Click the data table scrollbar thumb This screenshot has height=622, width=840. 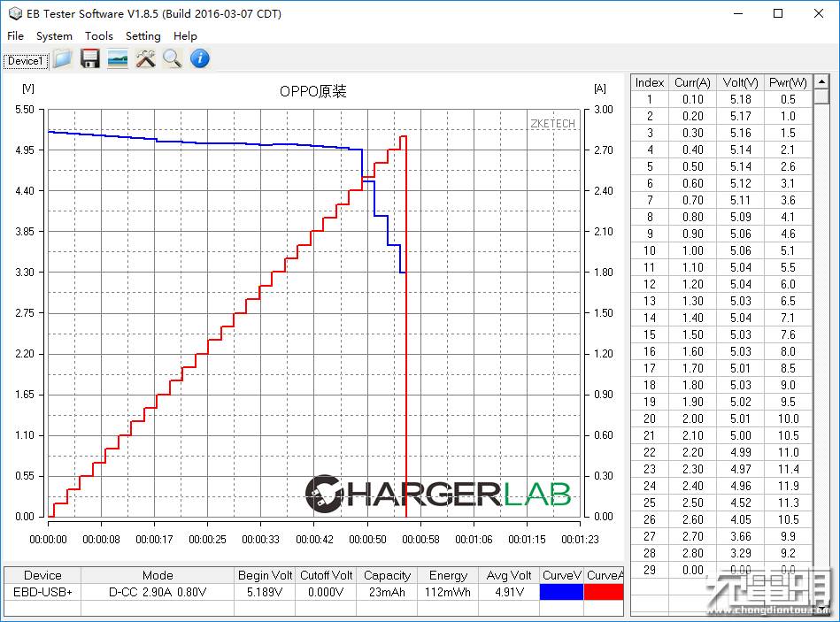click(821, 97)
